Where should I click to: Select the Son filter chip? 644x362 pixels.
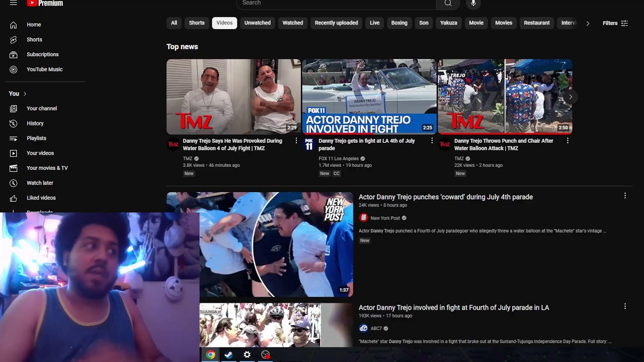click(424, 23)
